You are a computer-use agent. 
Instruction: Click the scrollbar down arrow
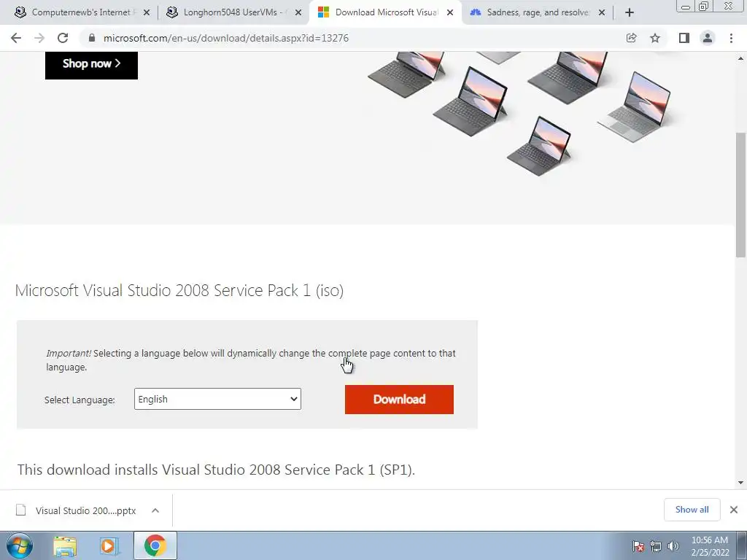pyautogui.click(x=740, y=483)
